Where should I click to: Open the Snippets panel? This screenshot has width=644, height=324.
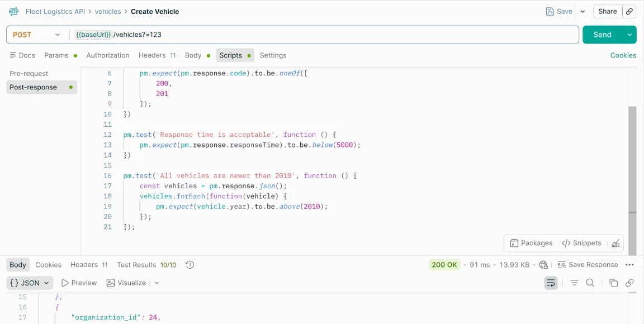581,243
